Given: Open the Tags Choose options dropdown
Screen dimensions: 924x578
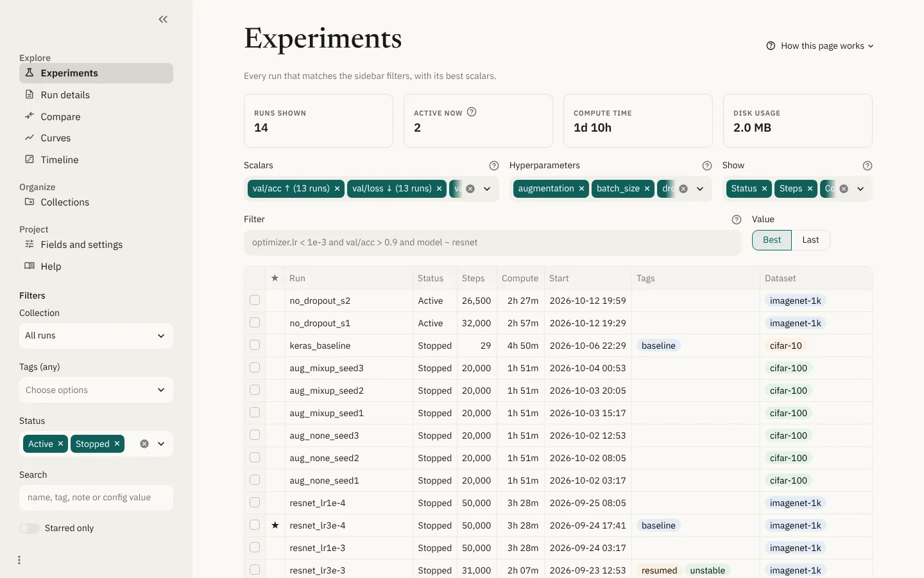Looking at the screenshot, I should pyautogui.click(x=96, y=390).
